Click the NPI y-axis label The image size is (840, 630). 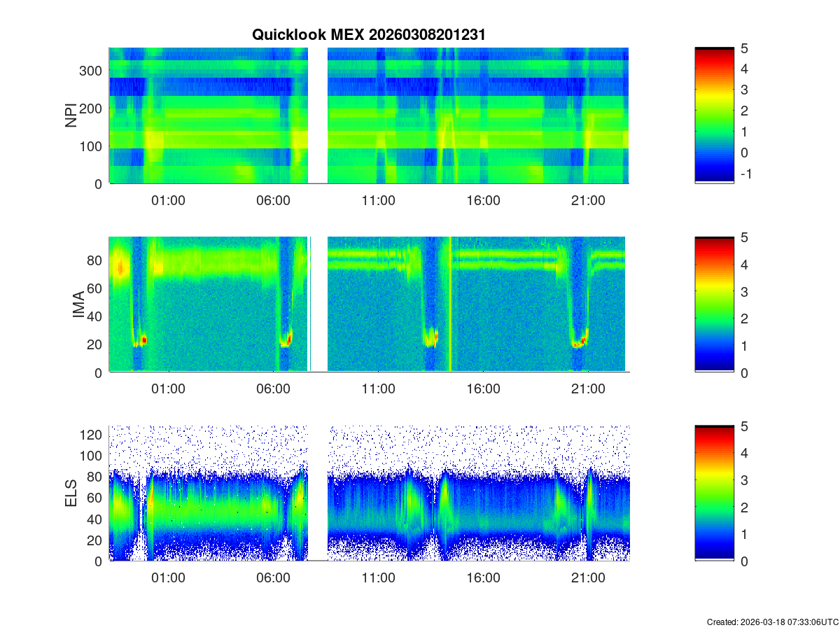click(71, 115)
